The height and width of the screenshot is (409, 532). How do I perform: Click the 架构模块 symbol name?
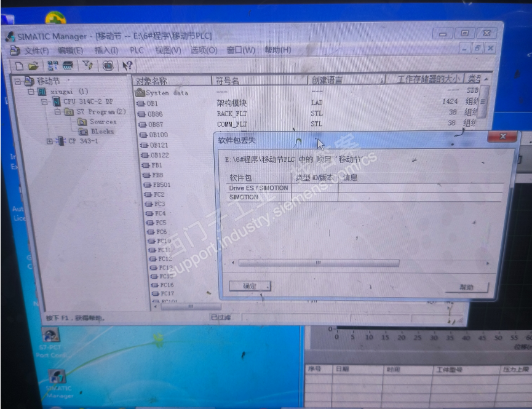[x=231, y=103]
